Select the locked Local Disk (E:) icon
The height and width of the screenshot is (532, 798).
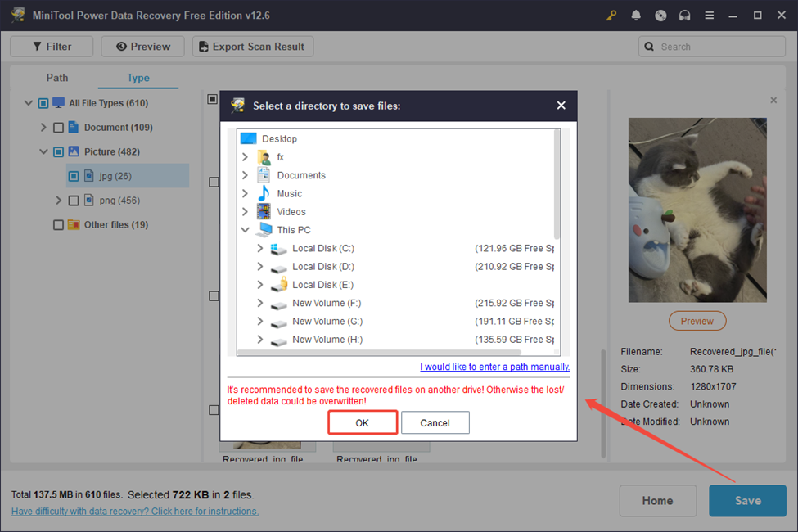click(x=279, y=285)
